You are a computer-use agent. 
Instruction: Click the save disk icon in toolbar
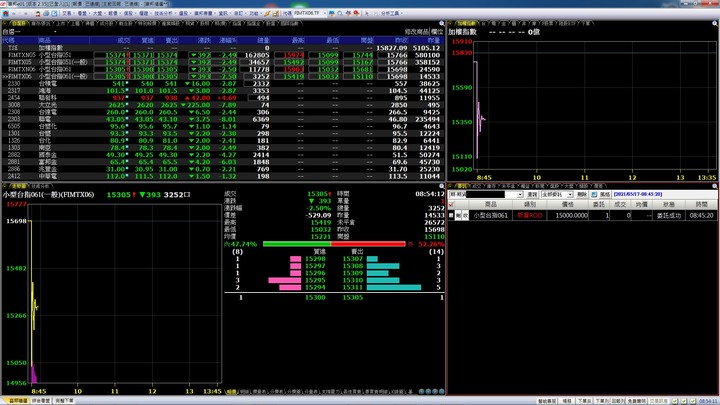point(276,13)
